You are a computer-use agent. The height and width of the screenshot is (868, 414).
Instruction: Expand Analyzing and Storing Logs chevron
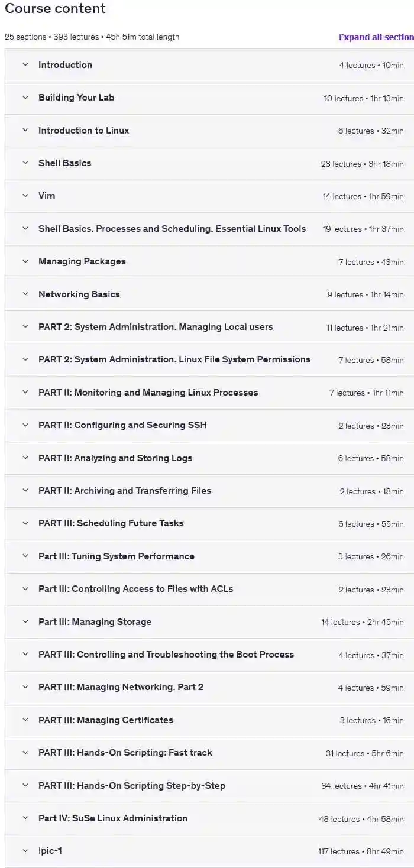coord(25,458)
